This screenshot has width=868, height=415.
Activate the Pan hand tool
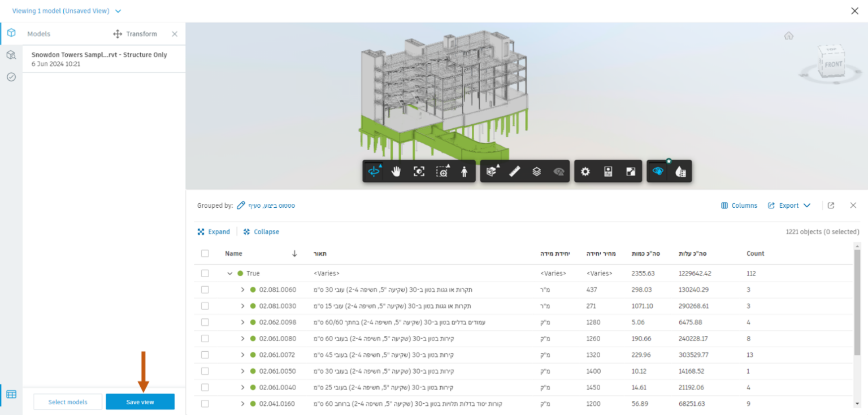[396, 172]
